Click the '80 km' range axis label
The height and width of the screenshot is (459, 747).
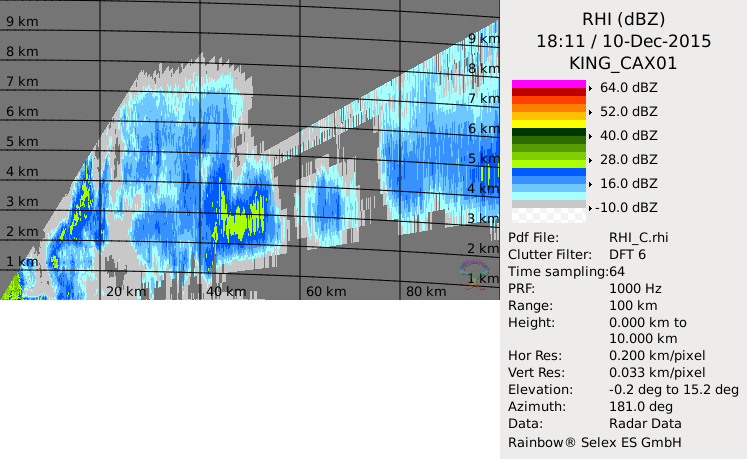coord(426,291)
